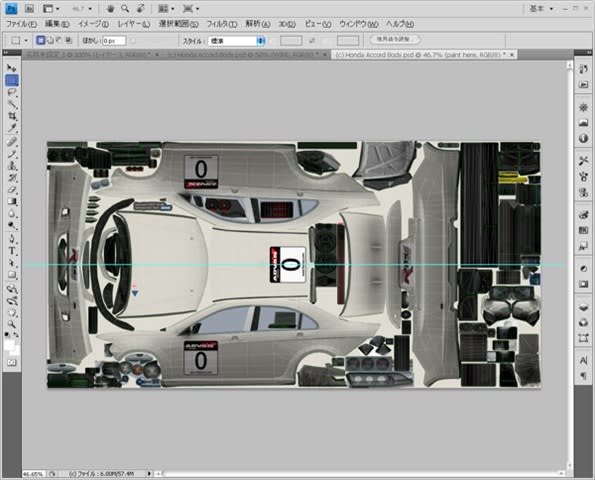595x480 pixels.
Task: Select the Type tool
Action: (x=12, y=251)
